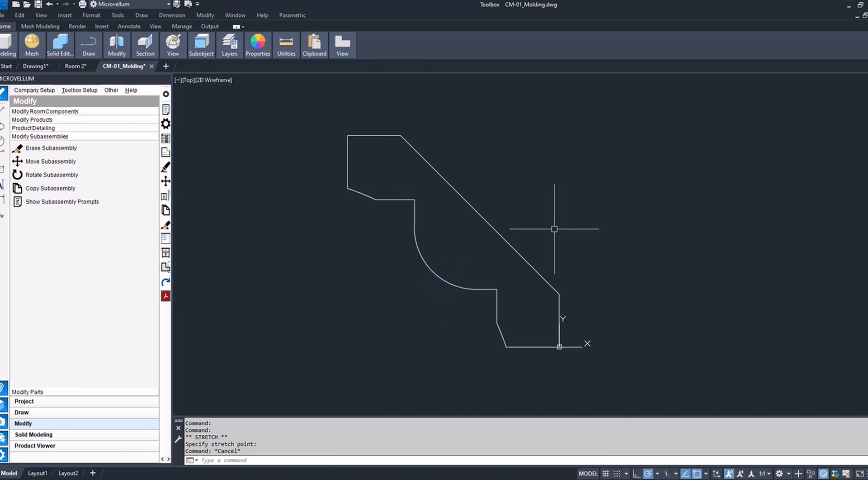The width and height of the screenshot is (868, 480).
Task: Click the Erase Subassembly tool
Action: (51, 148)
